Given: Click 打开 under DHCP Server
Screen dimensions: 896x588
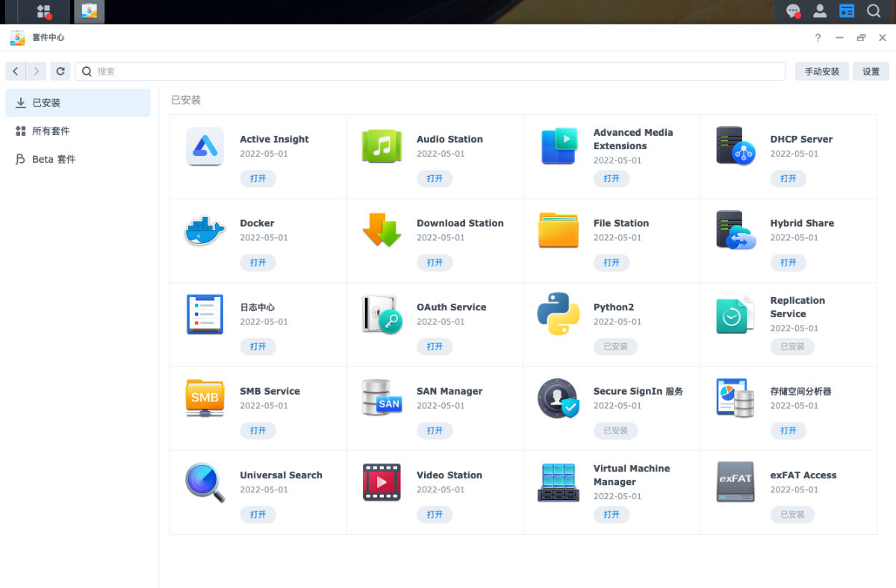Looking at the screenshot, I should pos(788,178).
